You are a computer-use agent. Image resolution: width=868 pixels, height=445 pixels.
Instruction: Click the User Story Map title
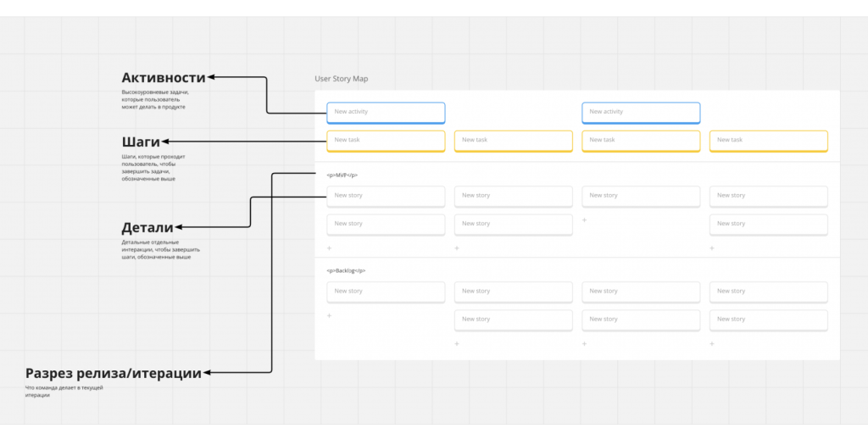[x=342, y=79]
